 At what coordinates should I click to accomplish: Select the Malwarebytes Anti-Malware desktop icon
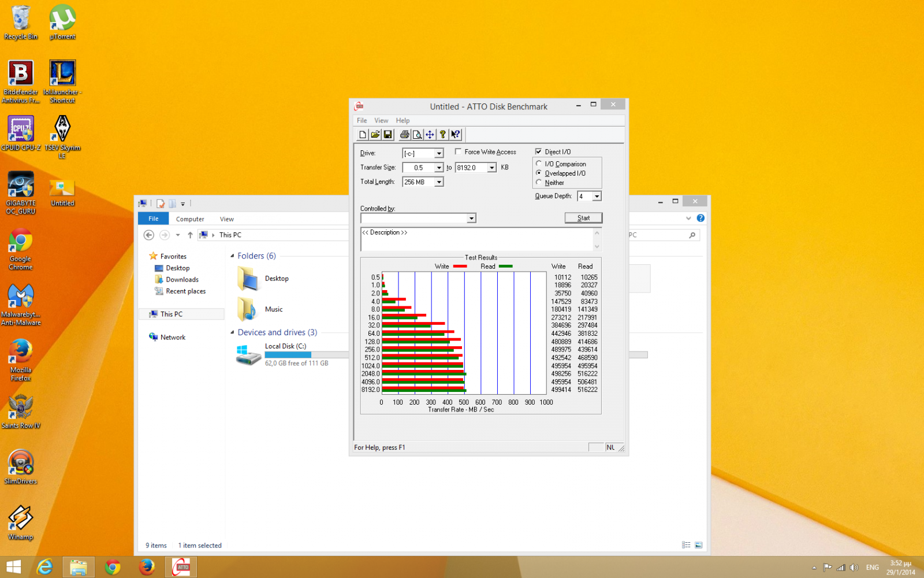21,305
